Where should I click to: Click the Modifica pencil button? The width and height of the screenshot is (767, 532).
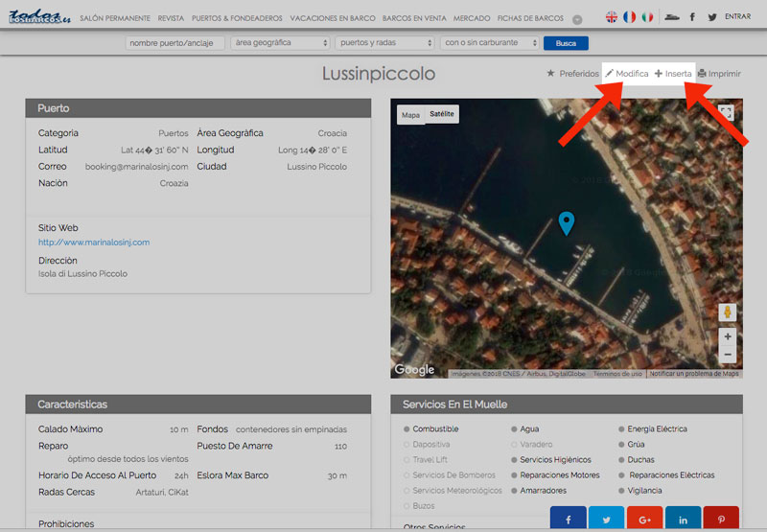pyautogui.click(x=627, y=74)
